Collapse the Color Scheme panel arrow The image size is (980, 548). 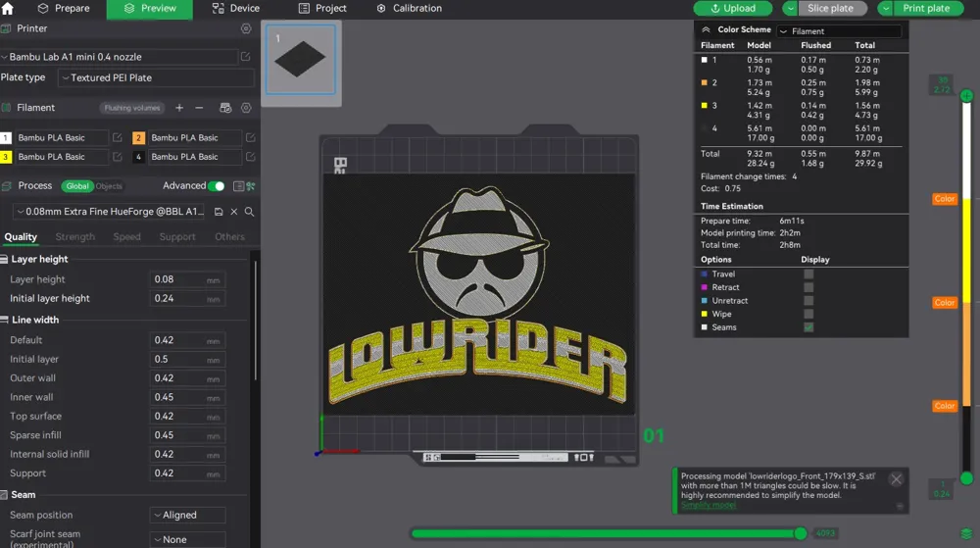point(706,30)
